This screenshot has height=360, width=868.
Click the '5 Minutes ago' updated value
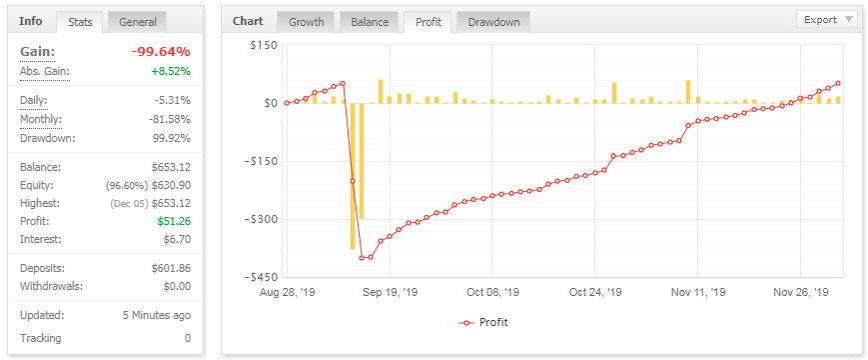[x=157, y=316]
